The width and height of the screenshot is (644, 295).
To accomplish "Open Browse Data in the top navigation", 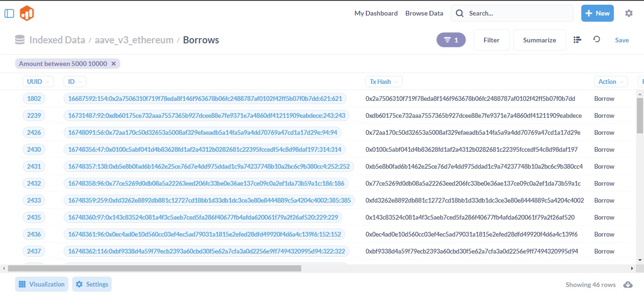I will [x=424, y=13].
